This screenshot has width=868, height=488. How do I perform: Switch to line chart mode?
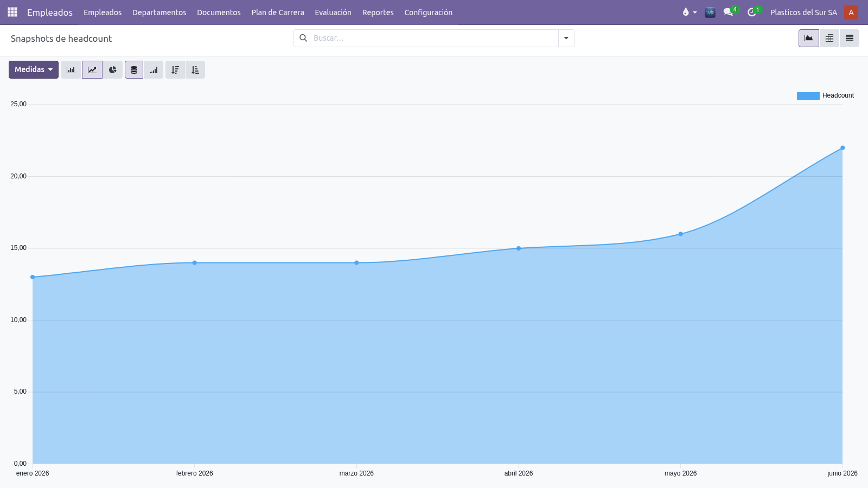point(92,69)
